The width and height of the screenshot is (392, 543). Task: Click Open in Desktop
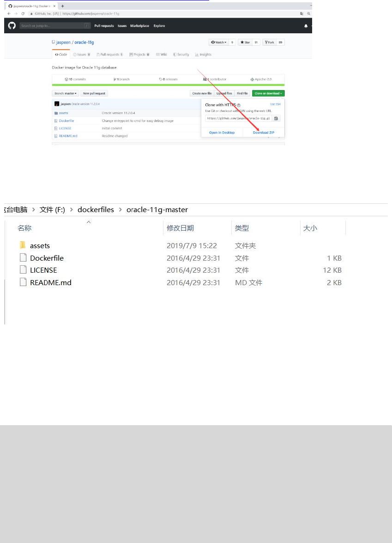(x=222, y=133)
